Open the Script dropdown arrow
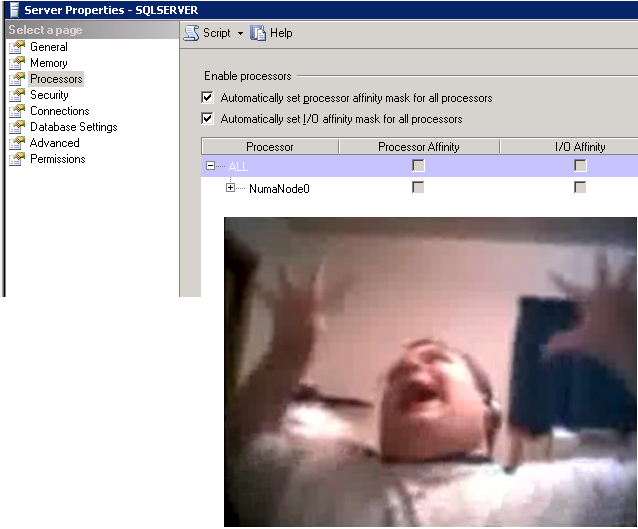Image resolution: width=638 pixels, height=529 pixels. 240,33
